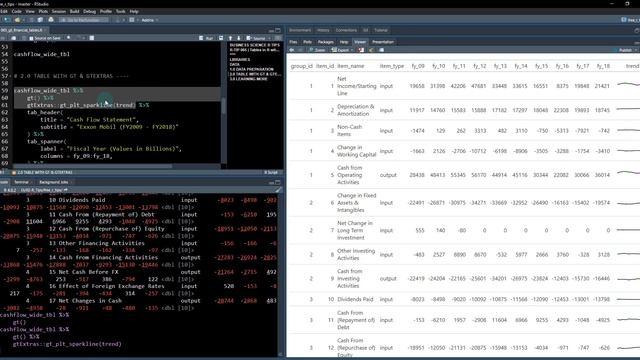This screenshot has width=640, height=360.
Task: Show Viewer in new window icon
Action: (x=382, y=50)
